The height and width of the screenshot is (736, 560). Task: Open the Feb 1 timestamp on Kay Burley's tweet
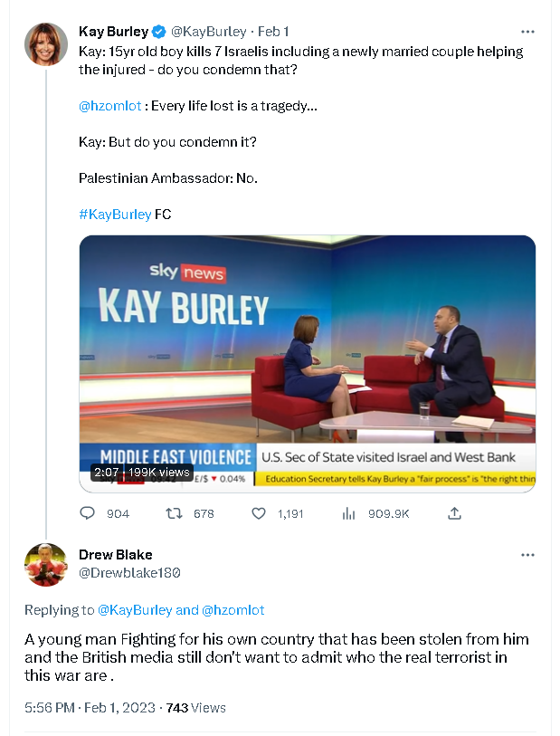pyautogui.click(x=273, y=32)
